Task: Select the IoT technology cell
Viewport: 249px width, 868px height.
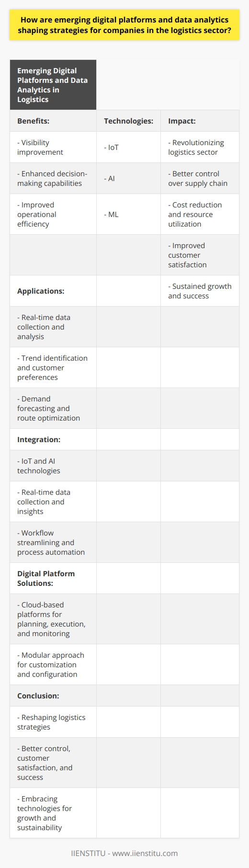Action: pyautogui.click(x=128, y=147)
